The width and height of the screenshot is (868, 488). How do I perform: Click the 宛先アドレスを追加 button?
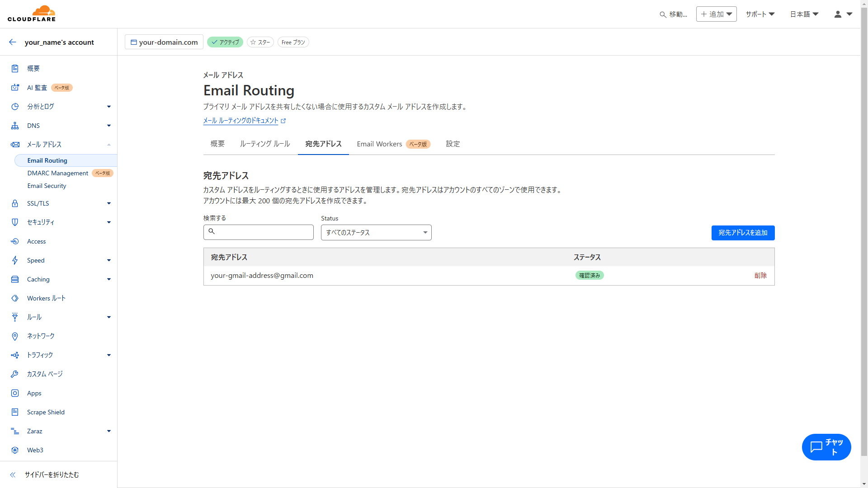click(742, 233)
